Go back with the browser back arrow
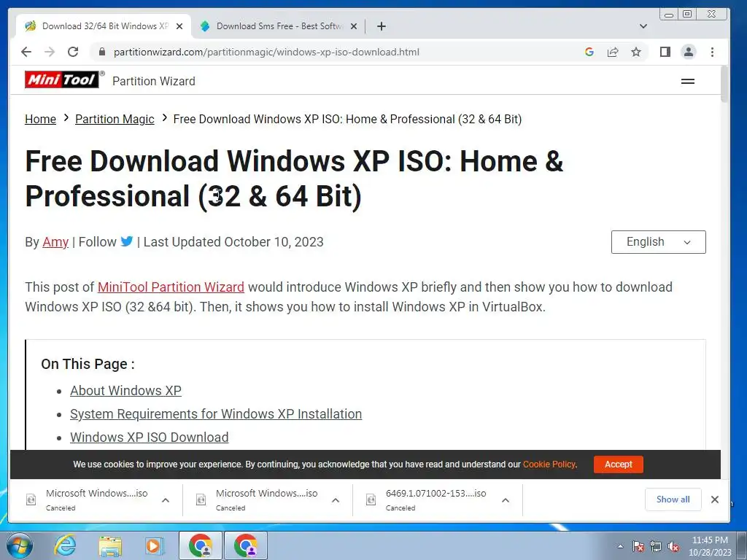 [x=26, y=52]
